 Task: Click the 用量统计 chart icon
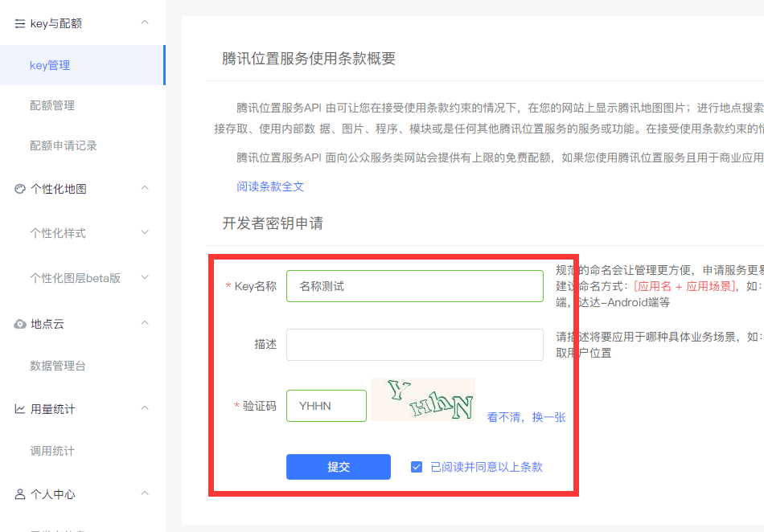tap(20, 409)
